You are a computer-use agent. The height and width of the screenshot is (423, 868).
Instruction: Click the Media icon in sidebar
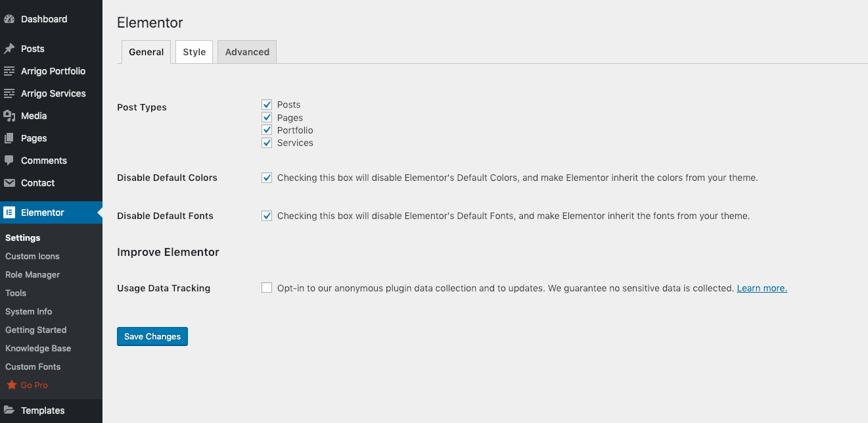coord(9,116)
